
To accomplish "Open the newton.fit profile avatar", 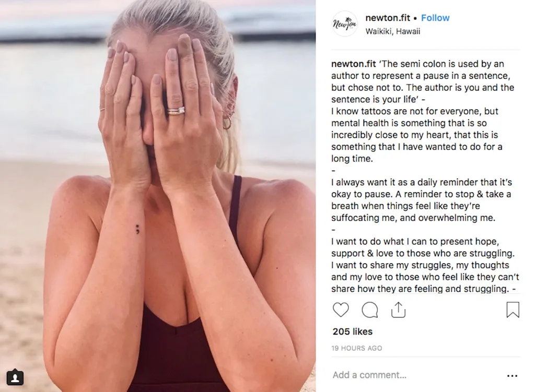I will [345, 24].
